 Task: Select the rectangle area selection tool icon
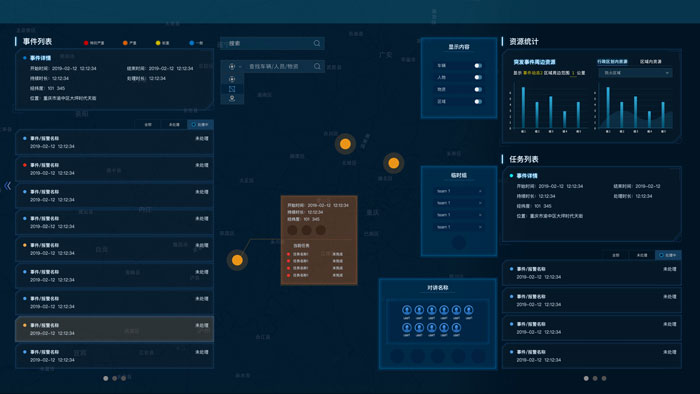tap(232, 89)
